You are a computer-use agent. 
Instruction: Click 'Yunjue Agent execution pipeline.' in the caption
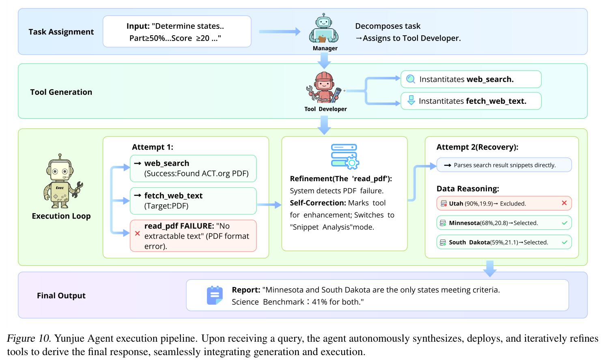coord(126,338)
